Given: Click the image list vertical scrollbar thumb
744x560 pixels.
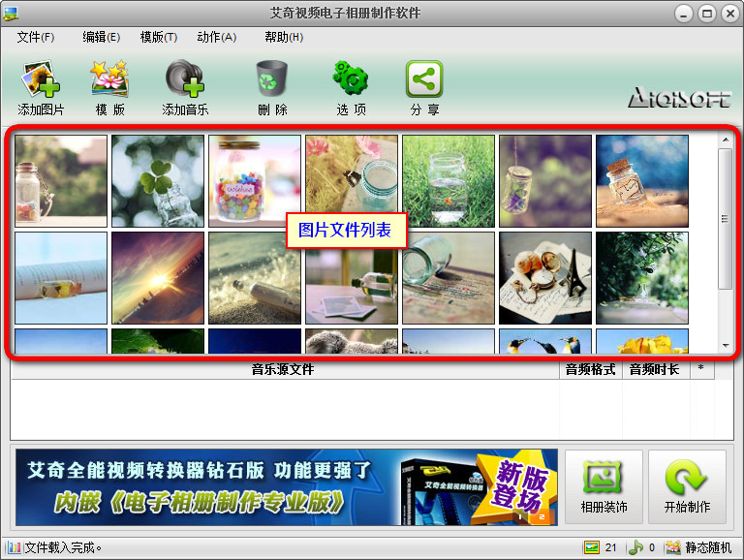Looking at the screenshot, I should click(x=725, y=219).
